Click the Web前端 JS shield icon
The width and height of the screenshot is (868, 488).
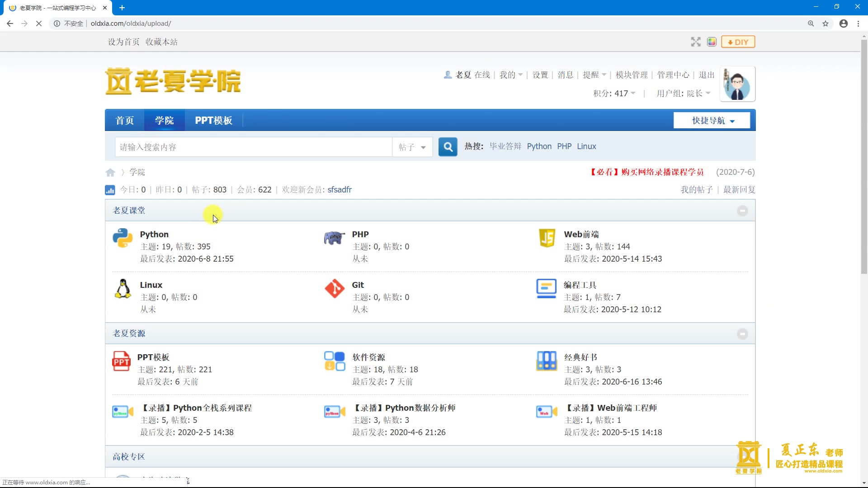click(x=547, y=238)
